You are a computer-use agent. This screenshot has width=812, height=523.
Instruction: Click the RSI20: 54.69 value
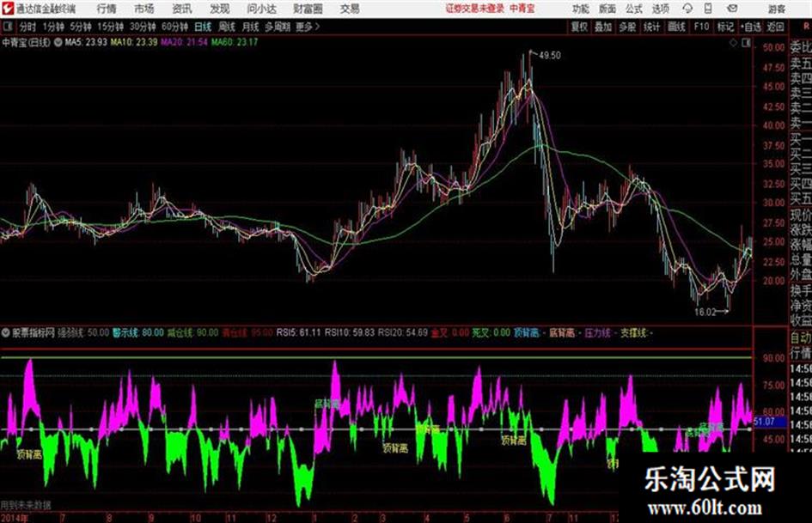[x=403, y=332]
